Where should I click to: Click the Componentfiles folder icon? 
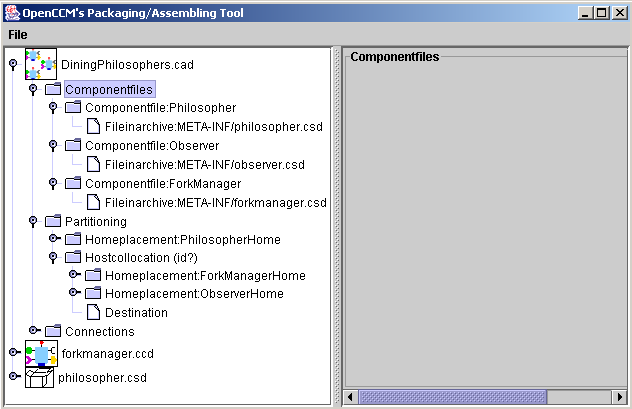[53, 89]
